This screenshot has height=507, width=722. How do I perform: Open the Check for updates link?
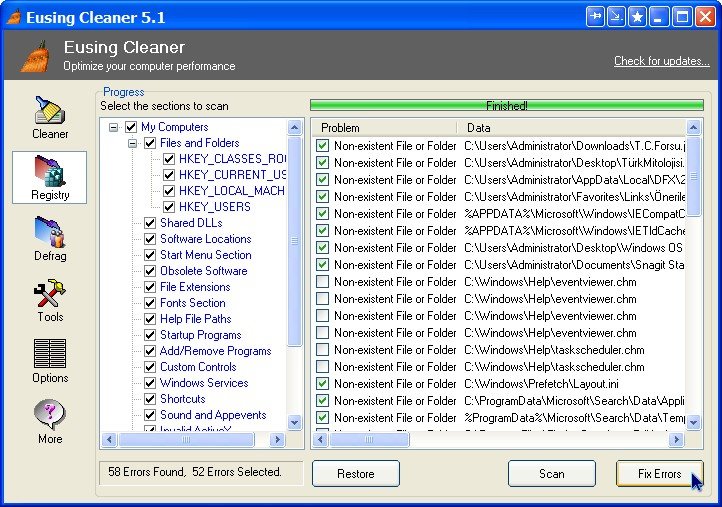pos(662,61)
